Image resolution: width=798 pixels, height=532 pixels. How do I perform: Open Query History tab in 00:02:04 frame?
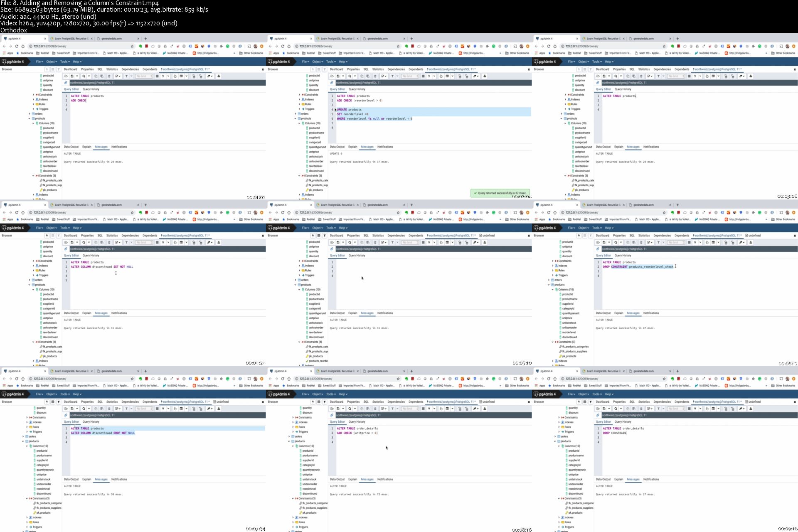[x=357, y=89]
